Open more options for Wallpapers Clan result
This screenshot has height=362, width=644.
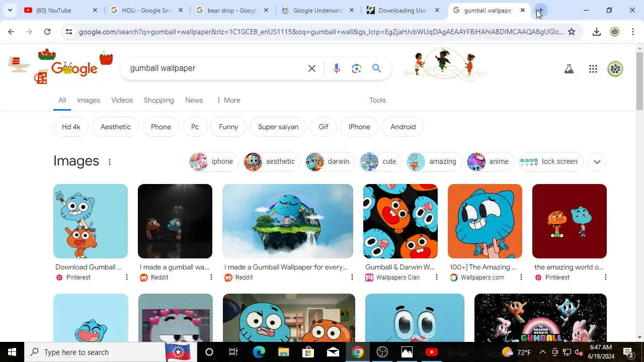click(x=436, y=277)
